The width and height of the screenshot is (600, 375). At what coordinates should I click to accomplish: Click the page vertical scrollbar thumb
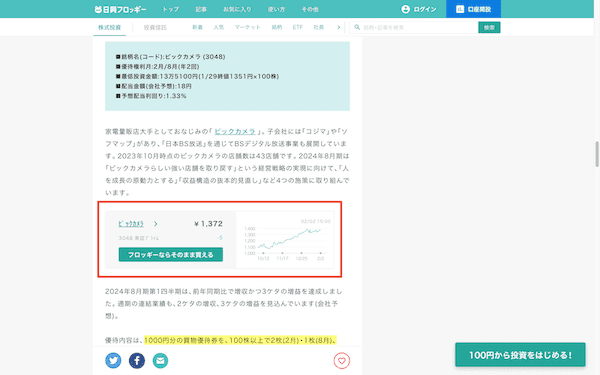click(x=597, y=154)
